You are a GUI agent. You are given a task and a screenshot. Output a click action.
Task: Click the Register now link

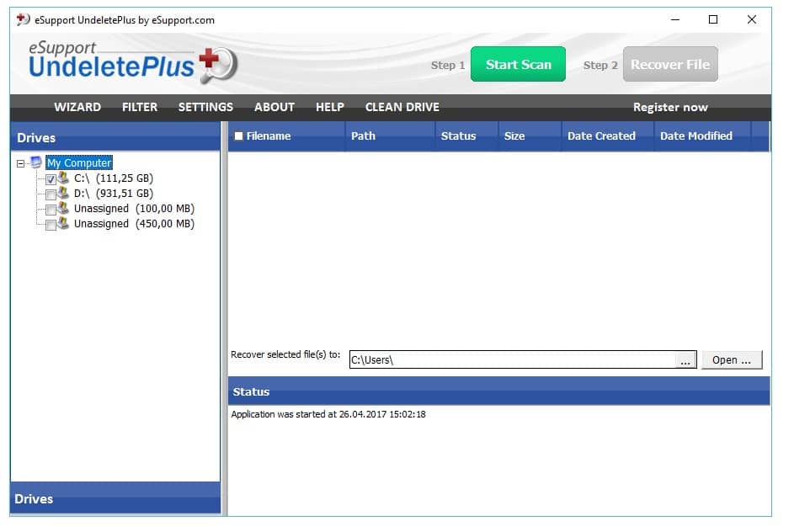[x=670, y=107]
